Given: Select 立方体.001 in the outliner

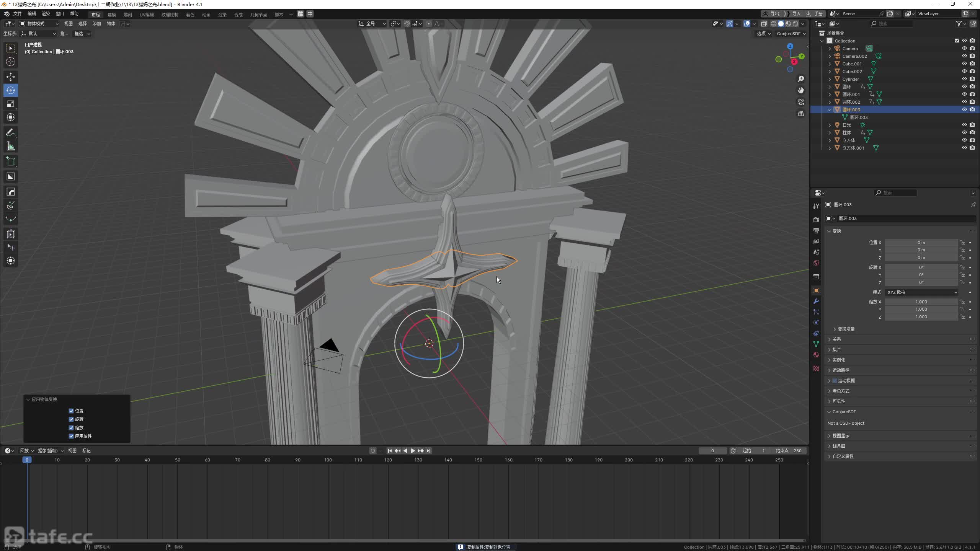Looking at the screenshot, I should [853, 148].
